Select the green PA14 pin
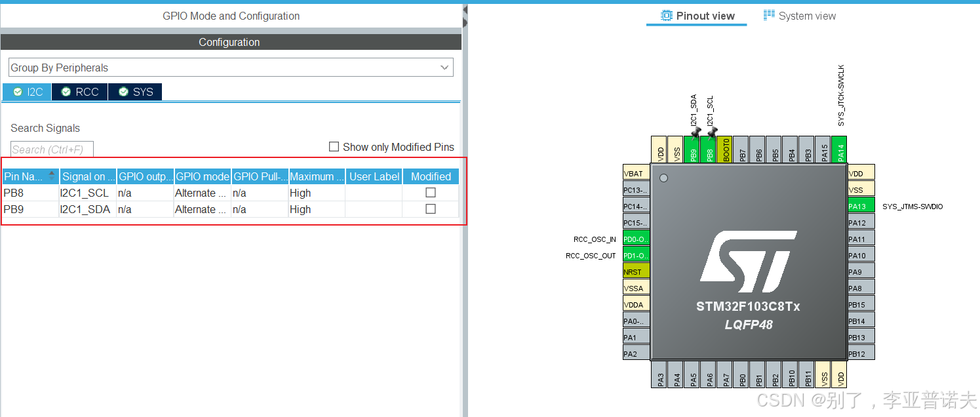This screenshot has height=417, width=980. pyautogui.click(x=839, y=149)
